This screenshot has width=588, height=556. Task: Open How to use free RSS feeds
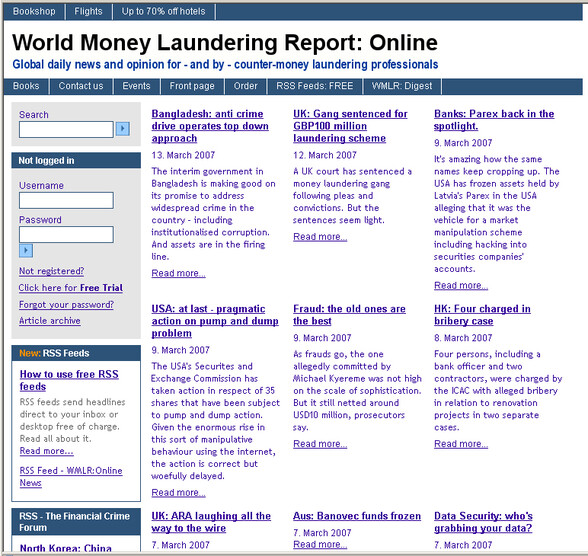[x=69, y=380]
